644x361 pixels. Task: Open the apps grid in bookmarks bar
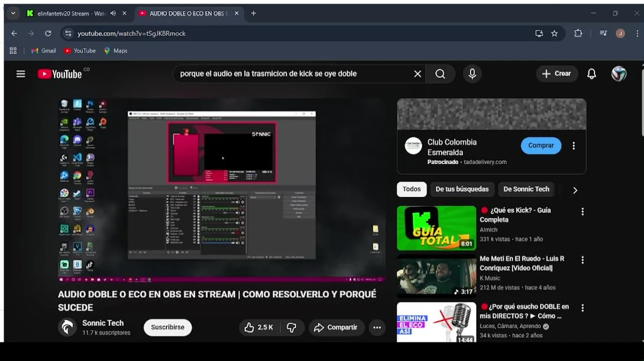(13, 51)
